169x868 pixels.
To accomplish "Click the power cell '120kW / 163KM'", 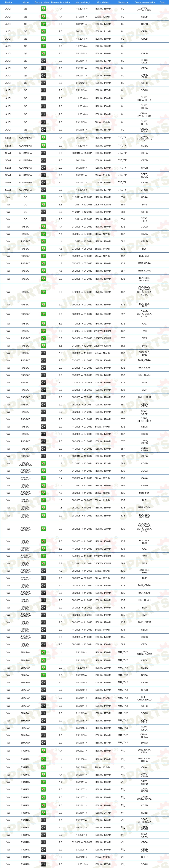I will coord(103,842).
